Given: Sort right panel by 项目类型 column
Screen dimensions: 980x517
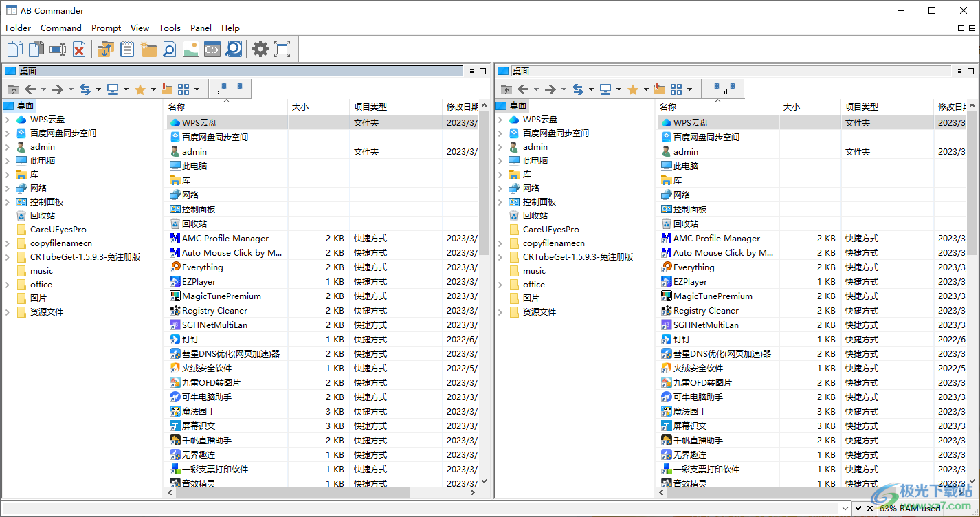Looking at the screenshot, I should (x=887, y=107).
